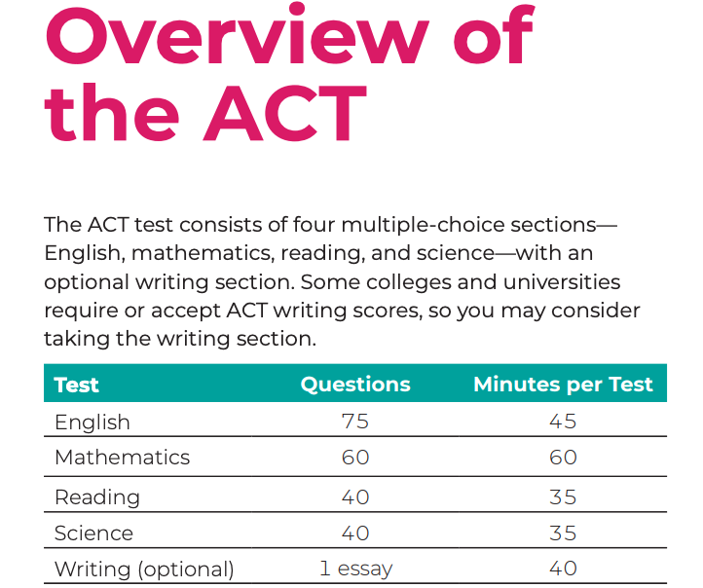Select the Reading questions value 40
This screenshot has width=703, height=588.
[355, 497]
